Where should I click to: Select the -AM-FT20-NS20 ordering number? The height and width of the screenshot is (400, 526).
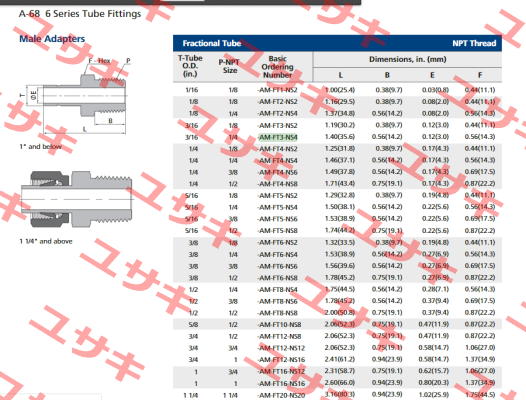point(281,395)
